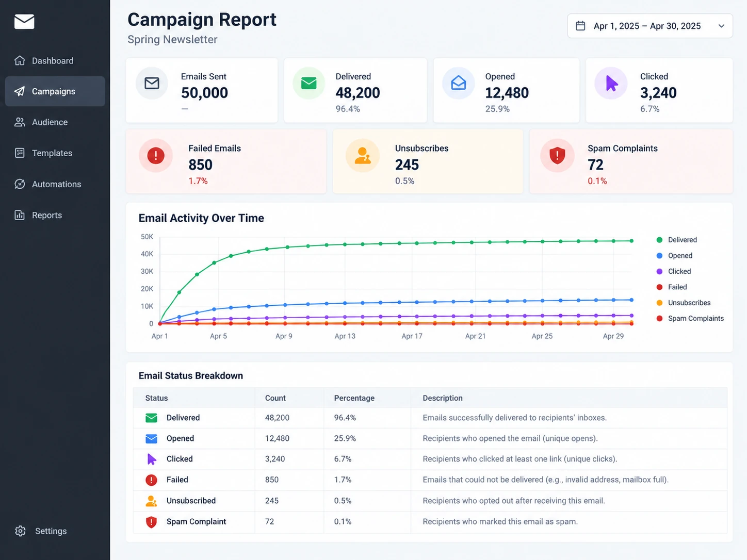This screenshot has height=560, width=747.
Task: Click the Delivered row envelope icon in table
Action: click(151, 418)
